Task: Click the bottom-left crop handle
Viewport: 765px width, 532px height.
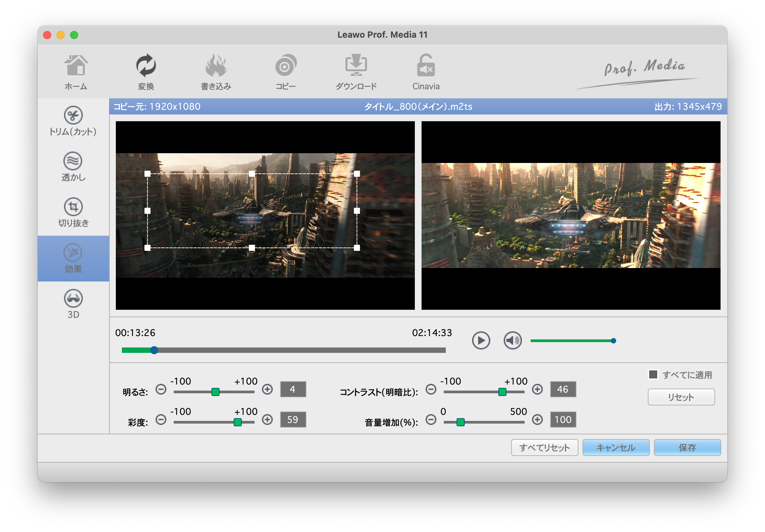Action: 147,248
